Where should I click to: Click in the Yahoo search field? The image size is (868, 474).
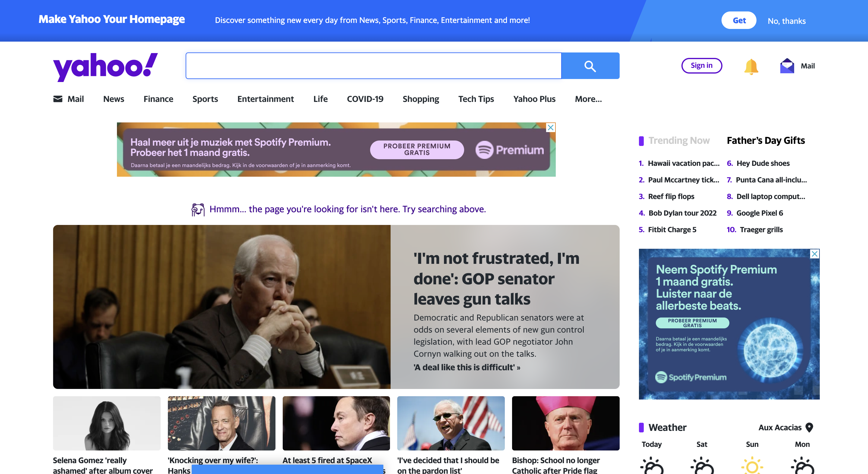click(x=373, y=66)
